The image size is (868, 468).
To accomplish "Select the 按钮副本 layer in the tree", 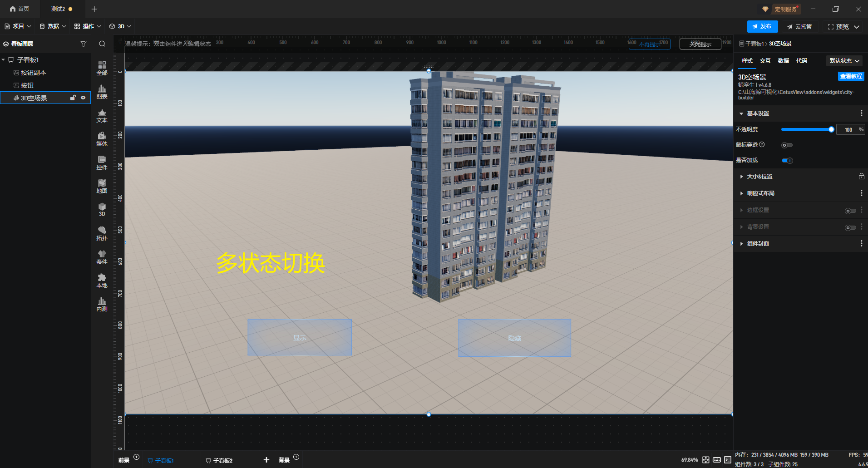I will click(x=34, y=73).
